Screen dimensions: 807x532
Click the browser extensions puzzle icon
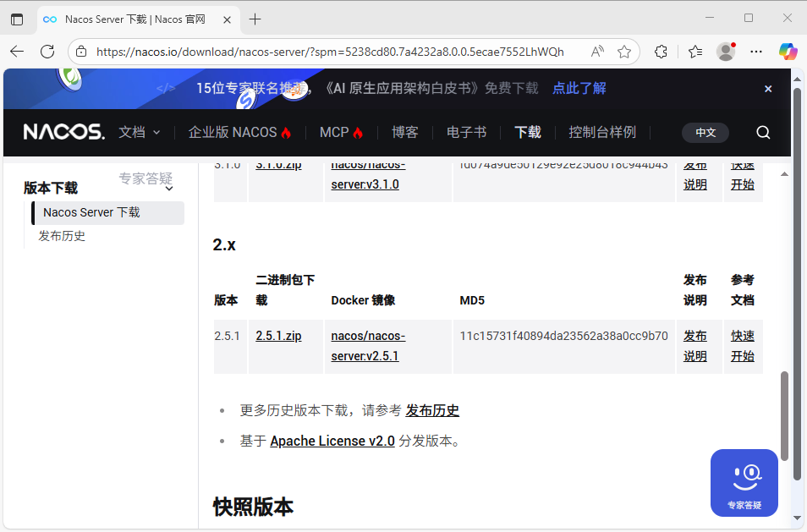coord(662,52)
